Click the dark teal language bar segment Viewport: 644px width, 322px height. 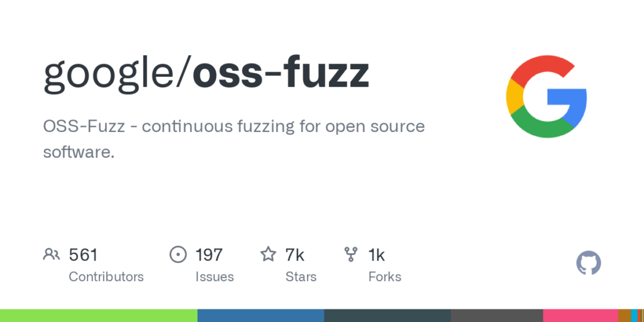click(x=387, y=315)
